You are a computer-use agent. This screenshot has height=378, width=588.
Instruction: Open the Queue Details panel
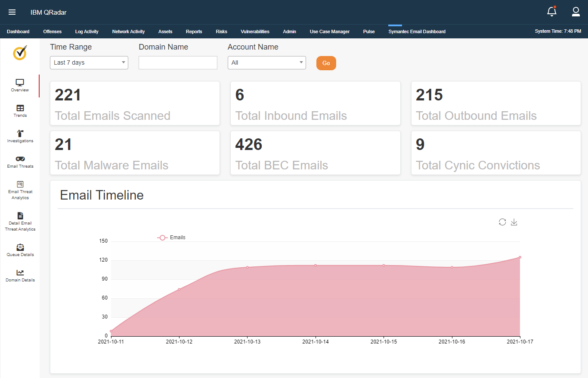point(20,249)
